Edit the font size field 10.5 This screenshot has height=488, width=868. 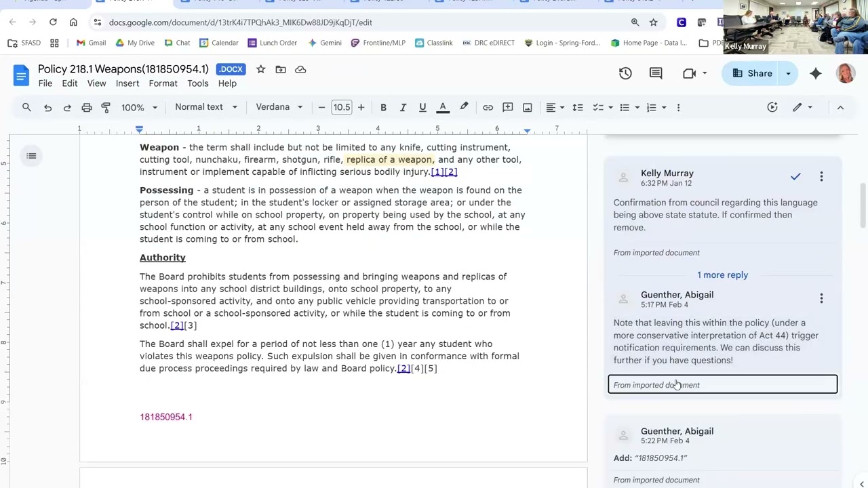[342, 107]
